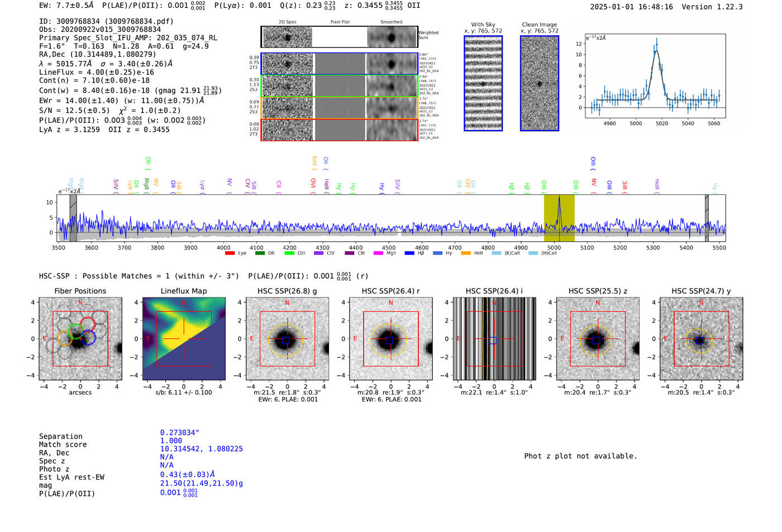Click the s/b: 6.11 +/- 0.100 caption
782x532 pixels.
point(183,392)
